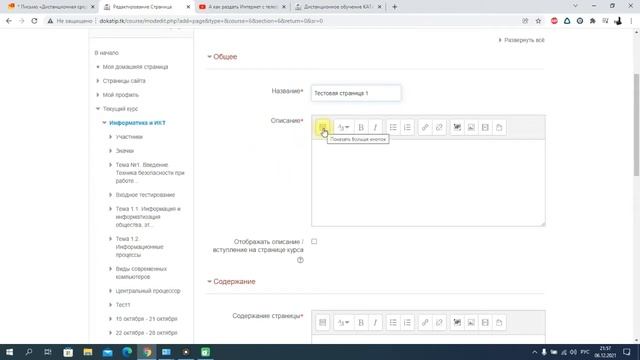Open Виды современных компьютеров tree item
Image resolution: width=640 pixels, height=360 pixels.
click(x=141, y=273)
